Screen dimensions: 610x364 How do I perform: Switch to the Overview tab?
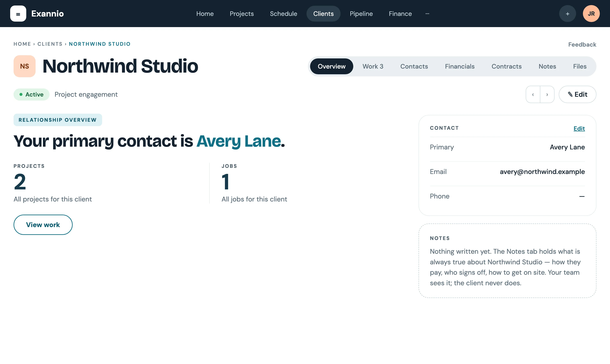point(331,66)
